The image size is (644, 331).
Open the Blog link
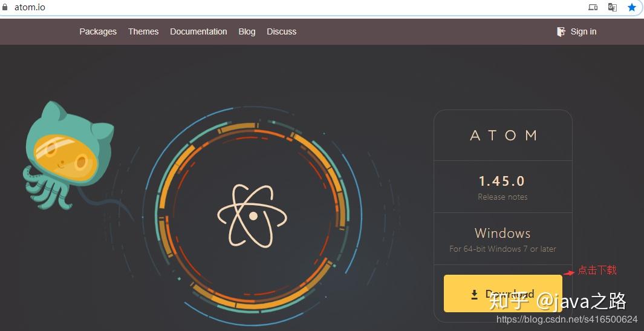pos(247,31)
